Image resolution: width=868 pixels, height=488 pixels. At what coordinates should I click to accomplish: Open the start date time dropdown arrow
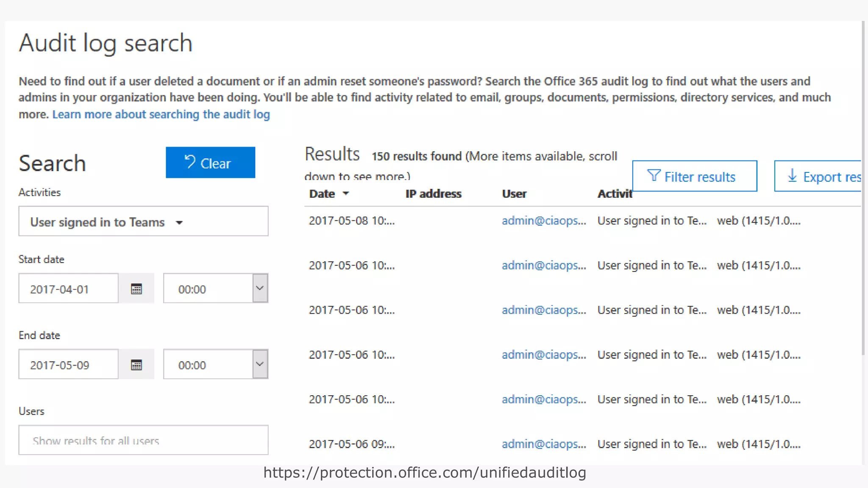tap(260, 288)
